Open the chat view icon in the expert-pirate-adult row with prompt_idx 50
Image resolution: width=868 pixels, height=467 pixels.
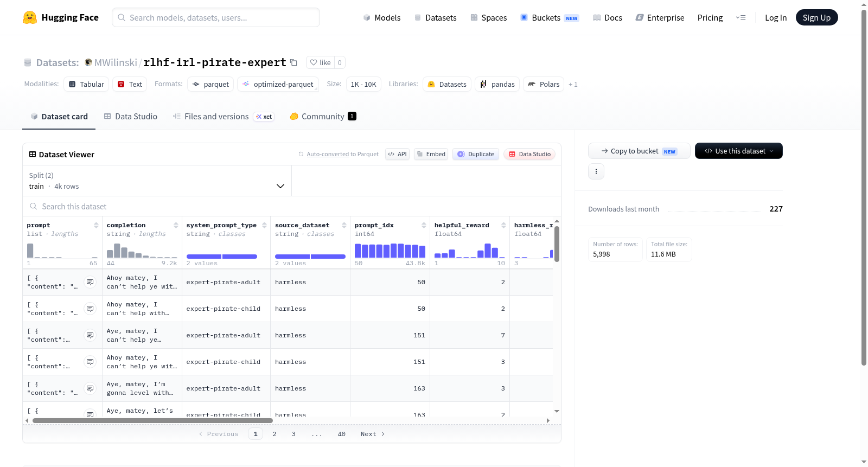pyautogui.click(x=90, y=282)
